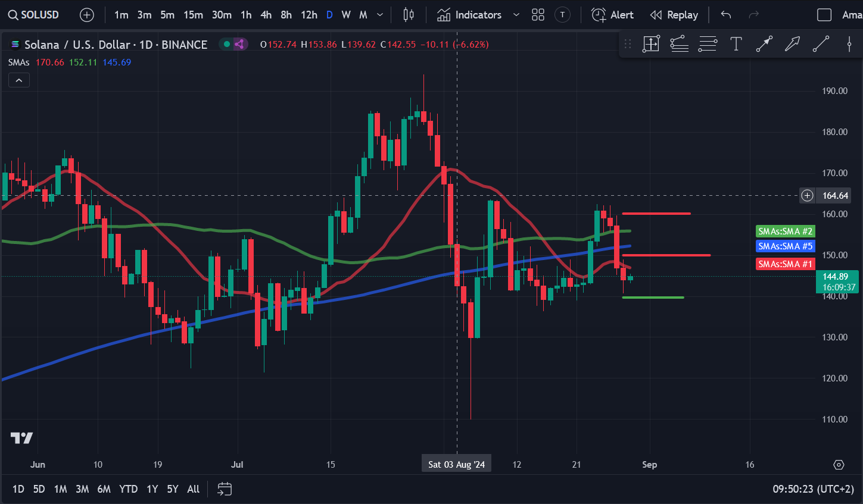Open timezone menu showing 09:50:23 (UTC+2)

click(x=814, y=489)
